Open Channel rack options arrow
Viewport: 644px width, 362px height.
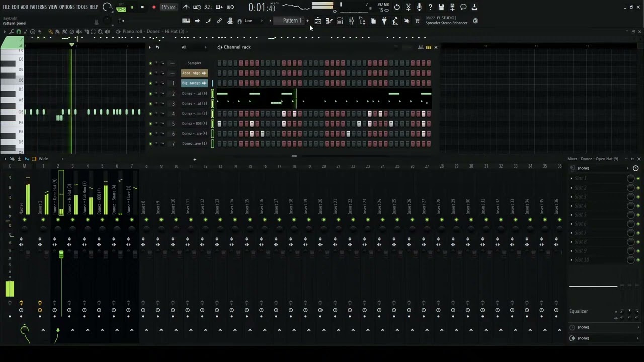pyautogui.click(x=150, y=47)
